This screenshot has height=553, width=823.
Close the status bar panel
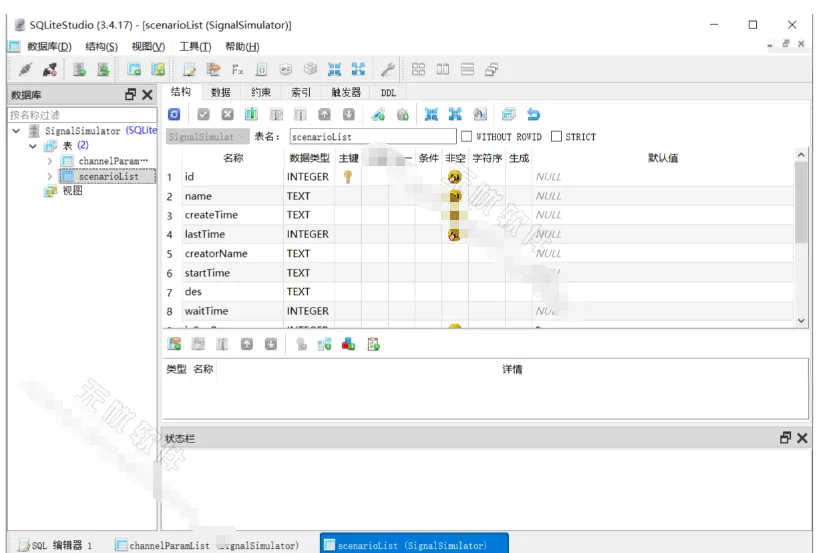(x=802, y=438)
